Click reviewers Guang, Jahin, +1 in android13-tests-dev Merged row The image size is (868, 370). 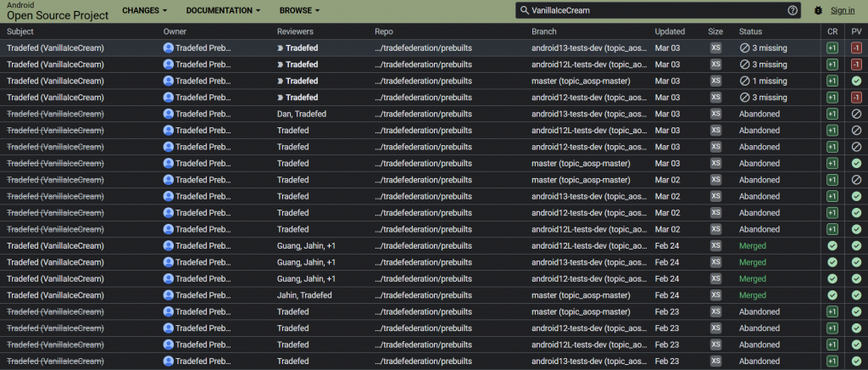pyautogui.click(x=306, y=262)
